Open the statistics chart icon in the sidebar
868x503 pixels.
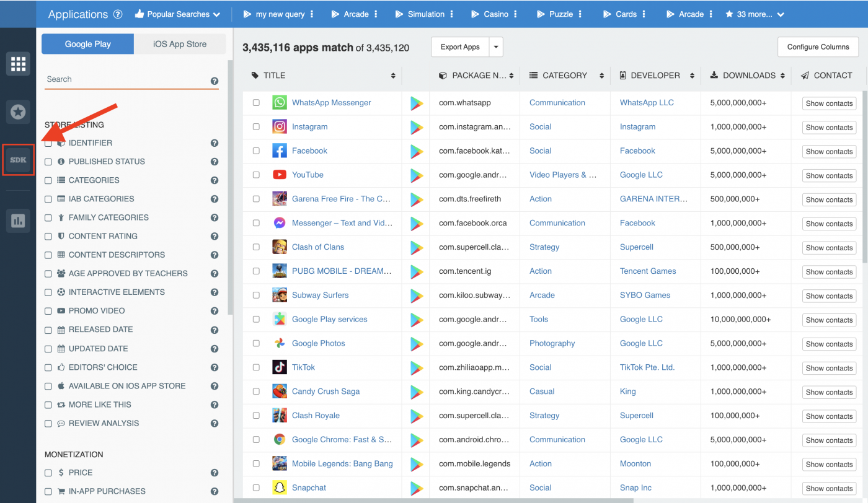[17, 221]
